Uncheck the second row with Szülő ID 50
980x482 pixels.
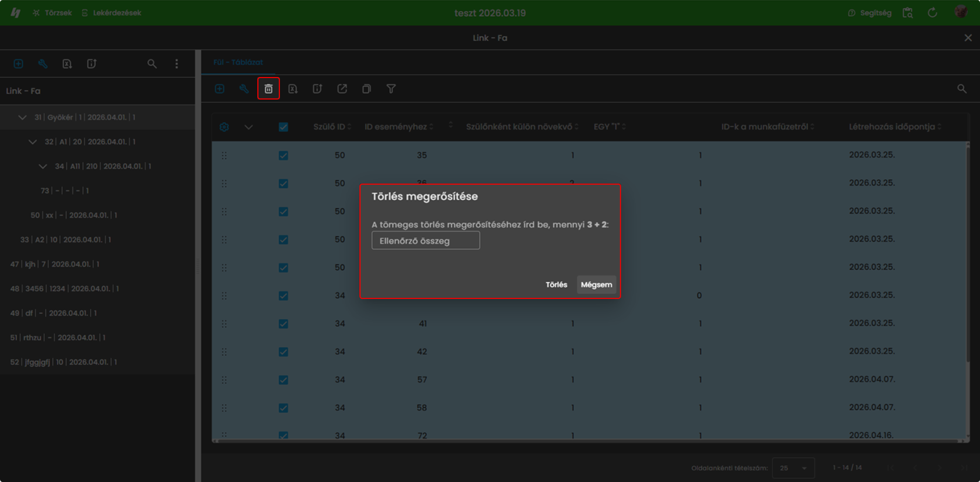283,184
